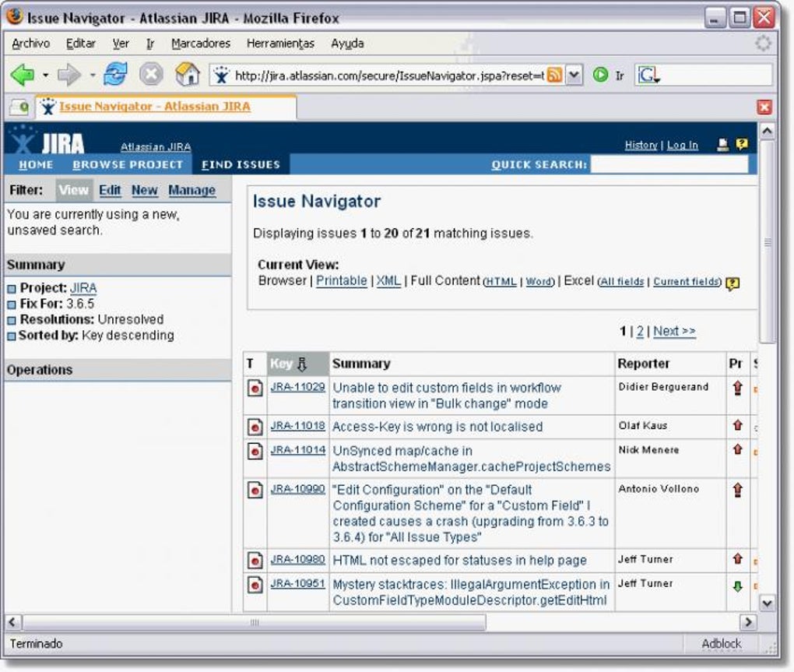Click the bug type icon for JRA-10980

(x=255, y=561)
